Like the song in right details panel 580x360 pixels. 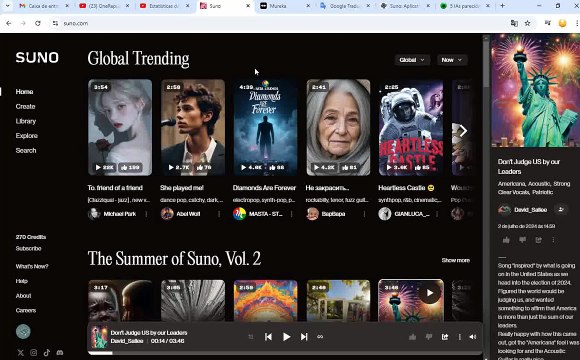[506, 240]
